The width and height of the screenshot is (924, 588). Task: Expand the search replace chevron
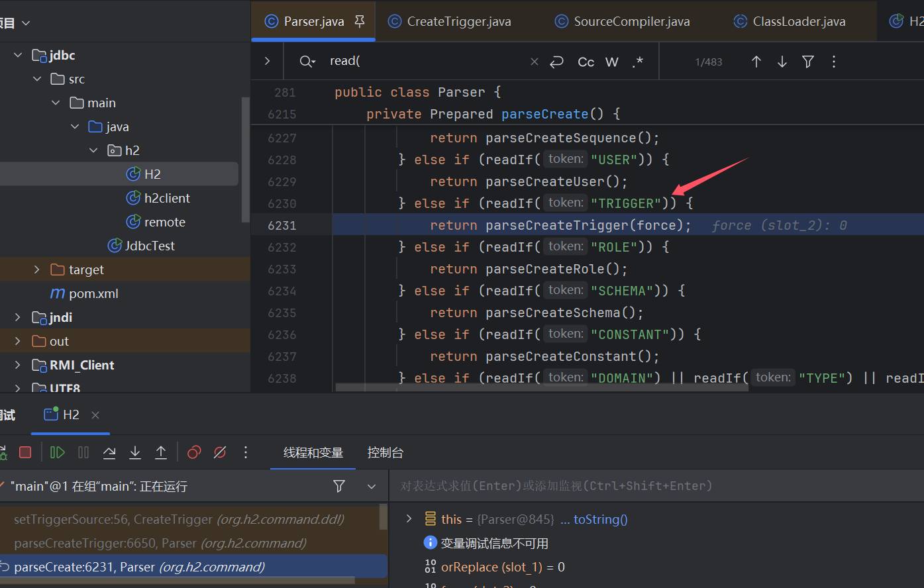[x=267, y=61]
